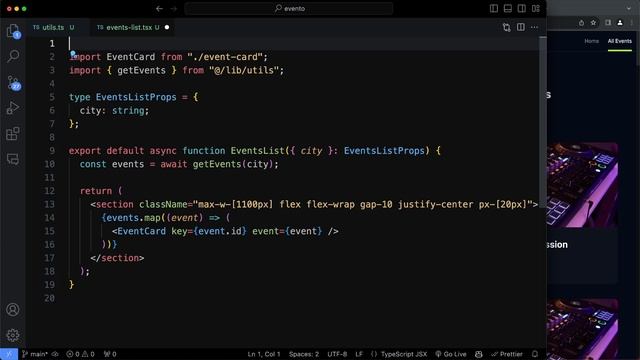Image resolution: width=640 pixels, height=360 pixels.
Task: Click the unsaved dot on events-list.tsx tab
Action: coord(167,27)
